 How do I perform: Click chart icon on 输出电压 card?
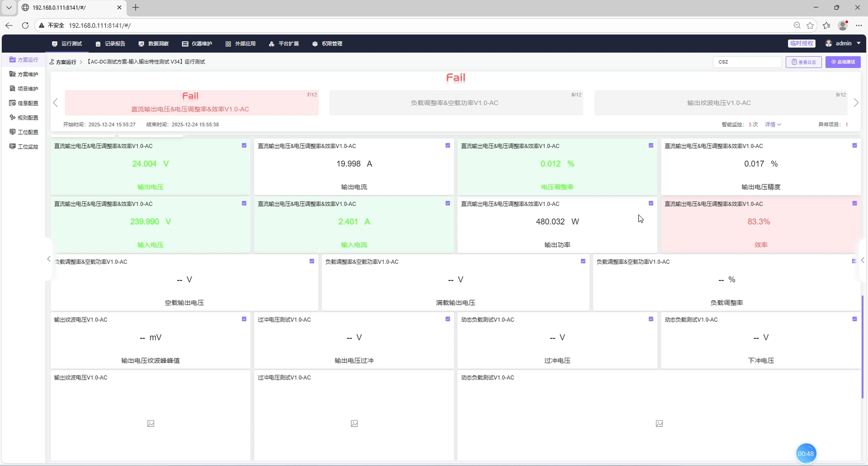pyautogui.click(x=244, y=146)
